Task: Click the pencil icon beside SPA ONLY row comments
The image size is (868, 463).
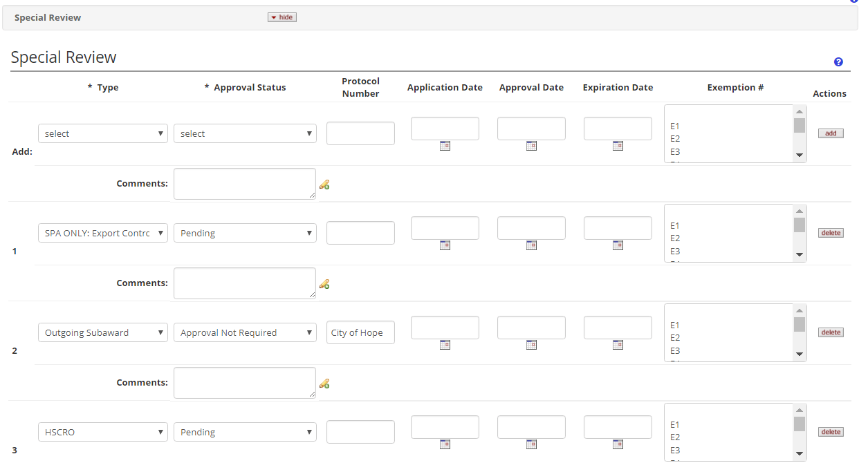Action: pyautogui.click(x=324, y=284)
